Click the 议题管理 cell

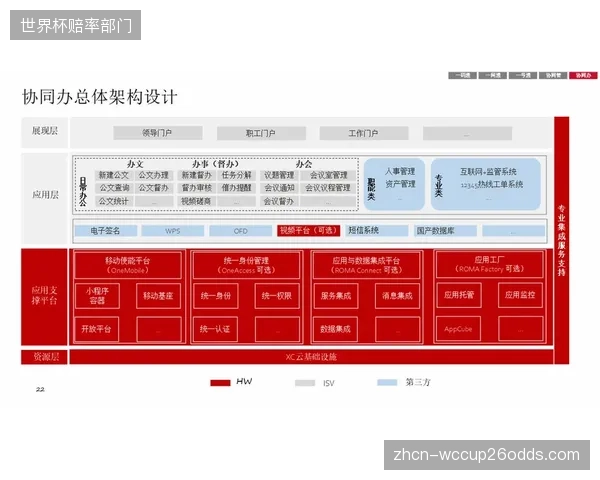pos(279,175)
